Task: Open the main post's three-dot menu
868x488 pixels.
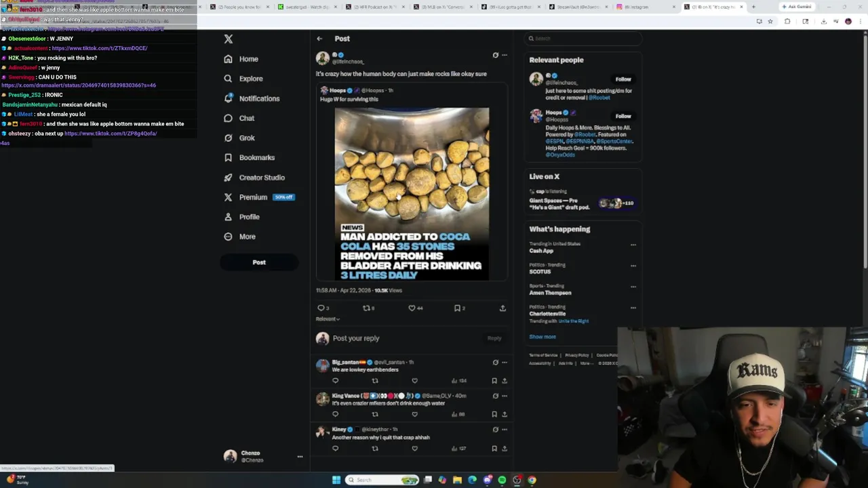Action: (x=504, y=55)
